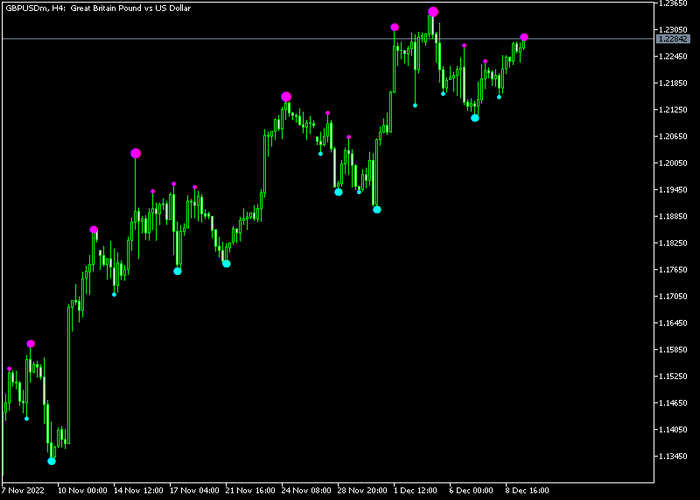
Task: Click the 1.20650 price axis label
Action: click(x=674, y=137)
